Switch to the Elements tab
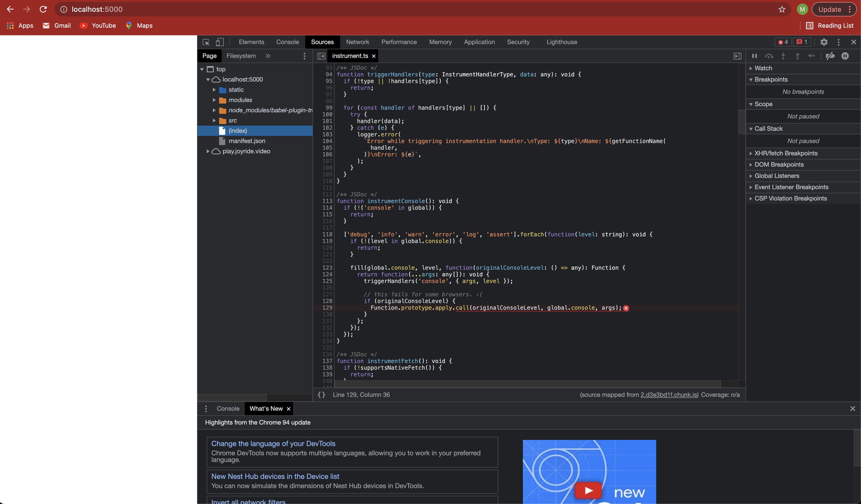The image size is (861, 504). 251,42
